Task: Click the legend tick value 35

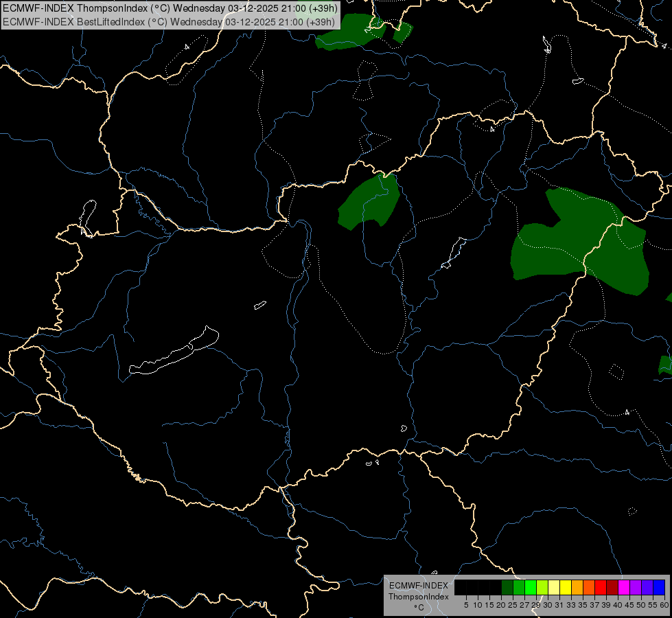Action: (583, 605)
